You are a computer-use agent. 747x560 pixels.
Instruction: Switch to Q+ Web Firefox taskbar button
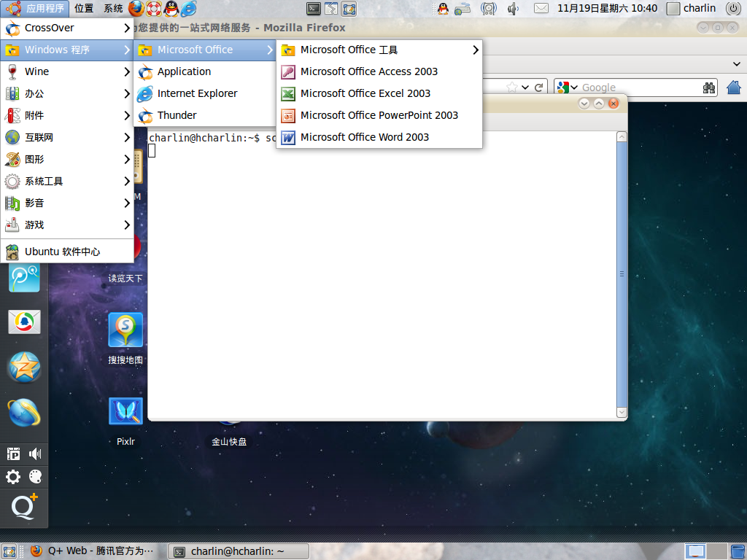click(92, 551)
